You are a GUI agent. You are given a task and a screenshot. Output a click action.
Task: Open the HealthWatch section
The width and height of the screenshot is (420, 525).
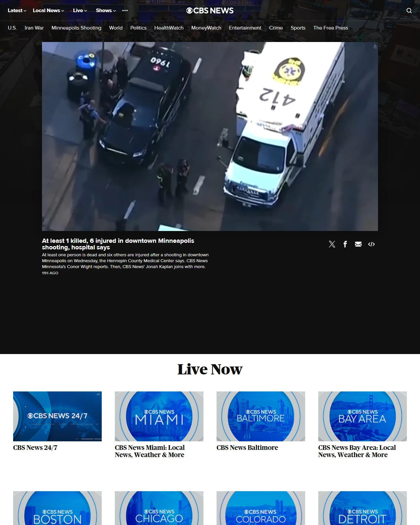[x=169, y=28]
